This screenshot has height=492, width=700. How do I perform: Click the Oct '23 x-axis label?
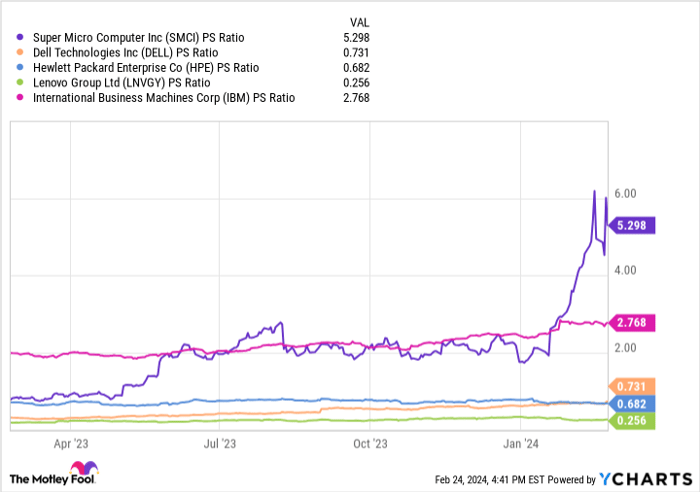370,444
